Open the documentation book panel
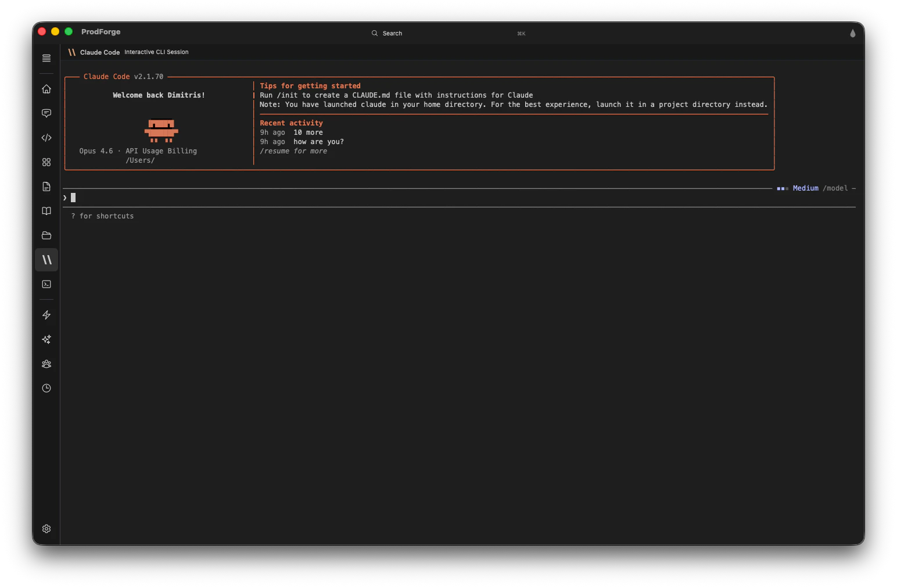The height and width of the screenshot is (588, 897). (46, 211)
